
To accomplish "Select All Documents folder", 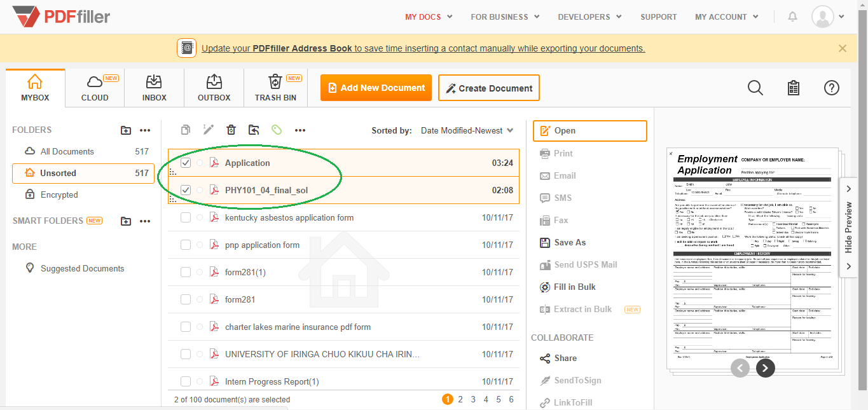I will [83, 151].
